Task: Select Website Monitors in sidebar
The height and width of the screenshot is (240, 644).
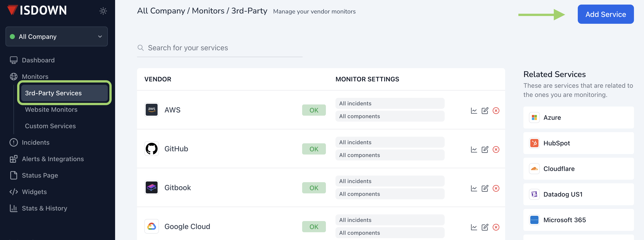Action: click(x=51, y=109)
